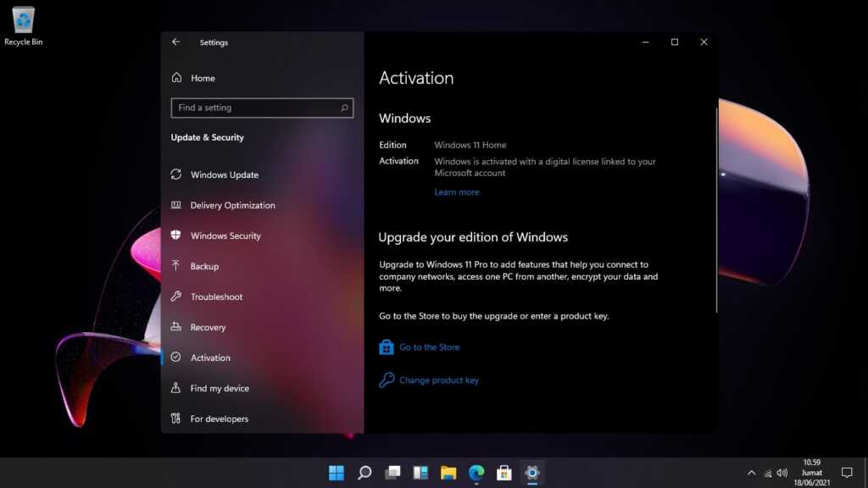Click the Windows Update refresh-arrows icon

coord(176,175)
